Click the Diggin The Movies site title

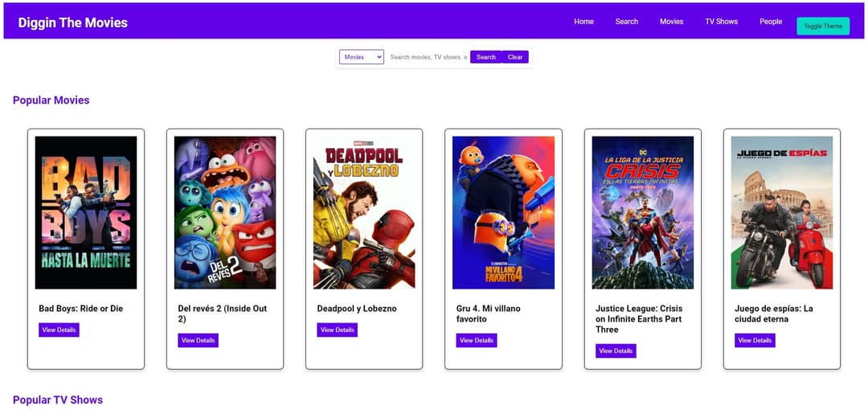[x=72, y=23]
